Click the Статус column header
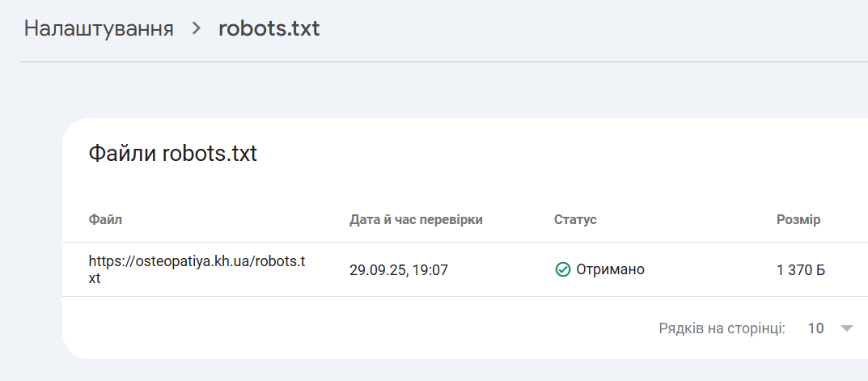868x381 pixels. 575,220
